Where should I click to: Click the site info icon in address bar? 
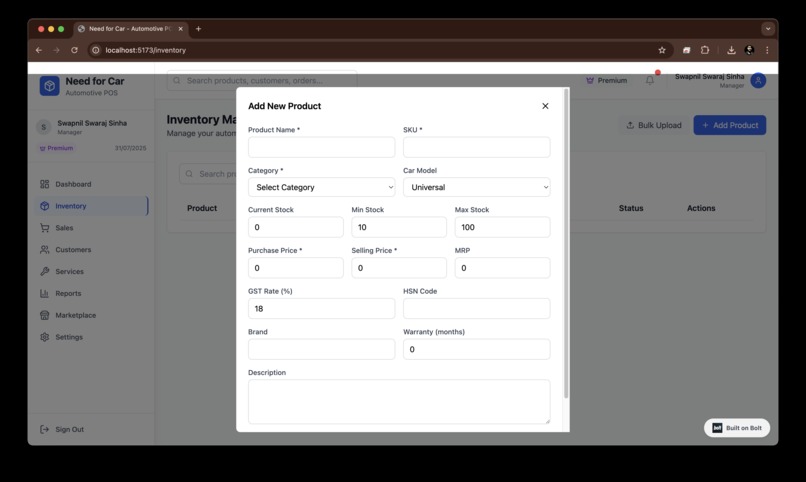tap(95, 50)
